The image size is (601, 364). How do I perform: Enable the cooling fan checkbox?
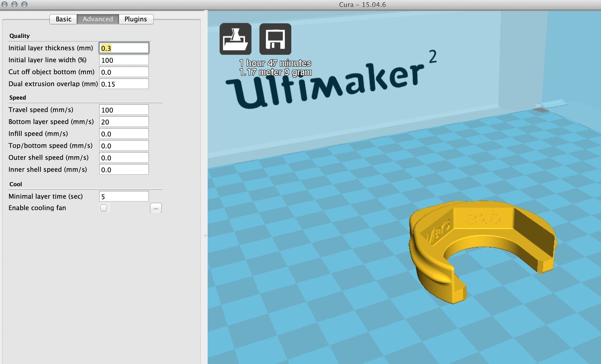104,208
